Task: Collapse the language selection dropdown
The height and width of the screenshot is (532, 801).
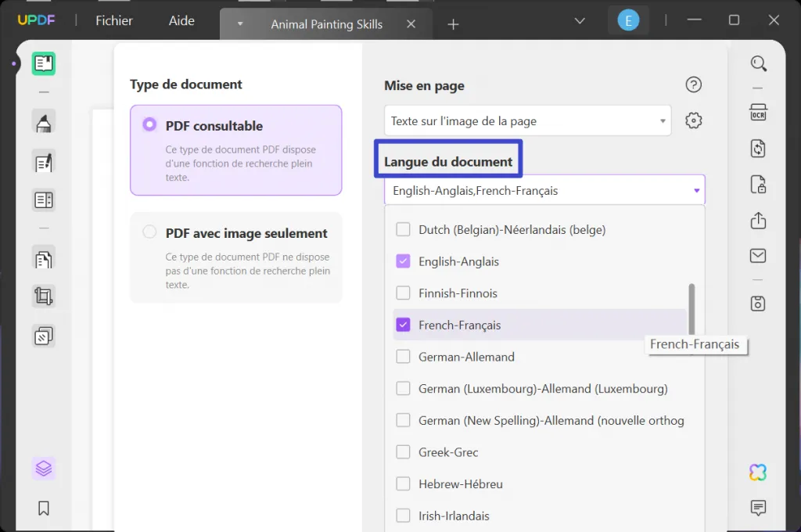Action: (x=695, y=189)
